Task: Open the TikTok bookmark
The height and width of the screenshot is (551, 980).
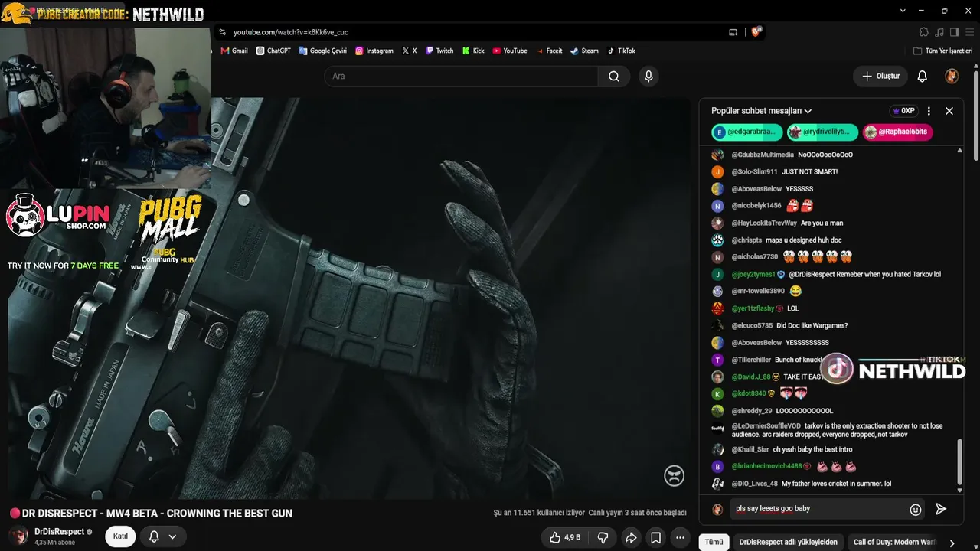Action: [x=621, y=51]
